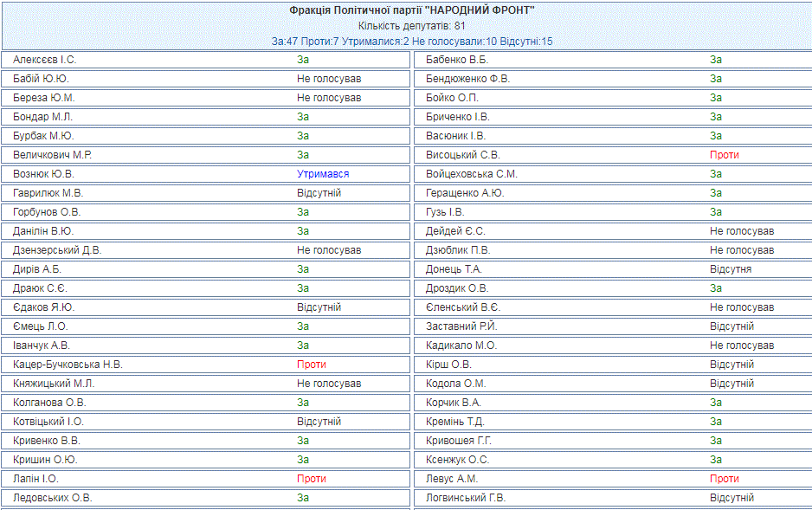Select deputy name Алексєєв І.С.
This screenshot has width=812, height=510.
pyautogui.click(x=45, y=60)
